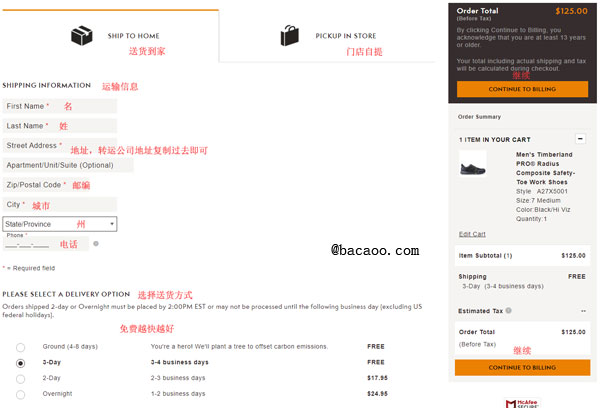Open the Edit Cart link

[472, 234]
